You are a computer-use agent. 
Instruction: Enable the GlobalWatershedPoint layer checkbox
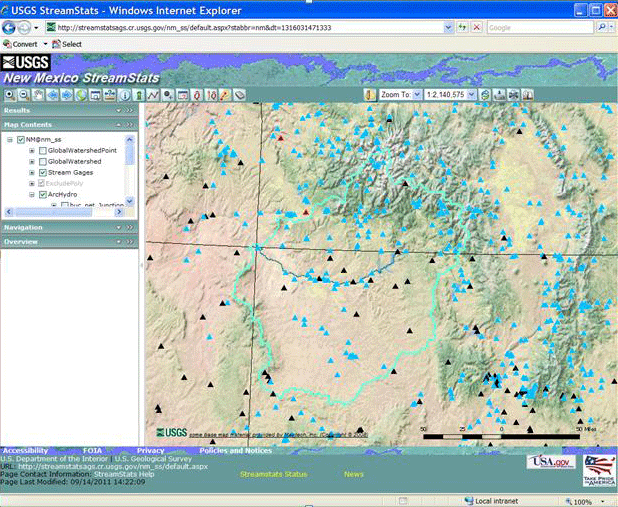pos(43,151)
